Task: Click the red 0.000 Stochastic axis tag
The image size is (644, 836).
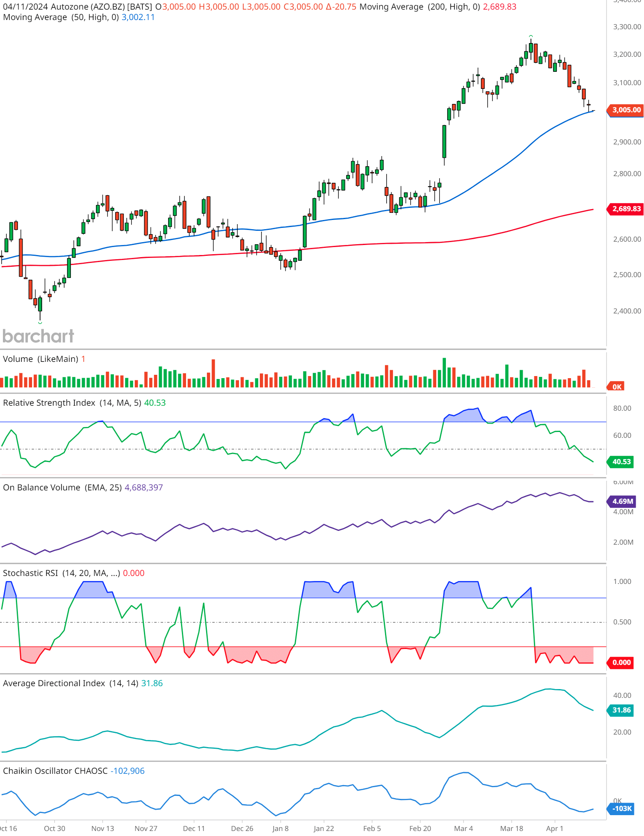Action: [x=621, y=662]
